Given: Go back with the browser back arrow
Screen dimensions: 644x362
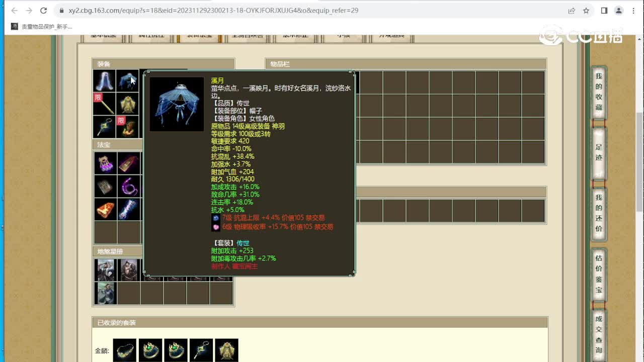Looking at the screenshot, I should [x=14, y=11].
